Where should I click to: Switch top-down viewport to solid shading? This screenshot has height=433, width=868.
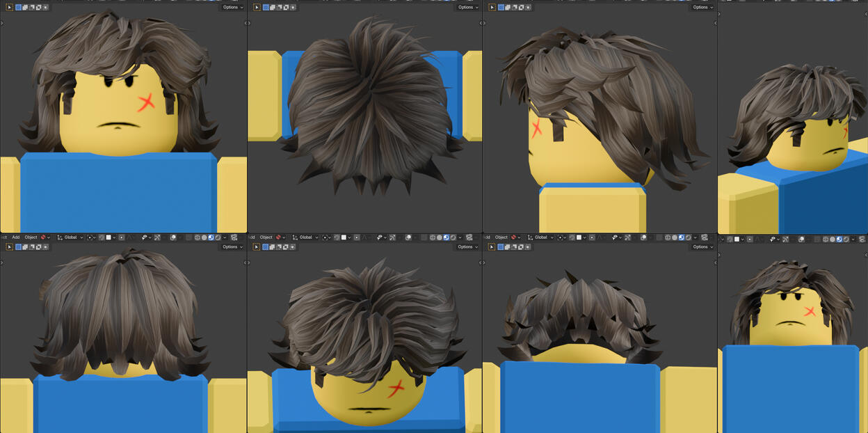click(x=439, y=237)
